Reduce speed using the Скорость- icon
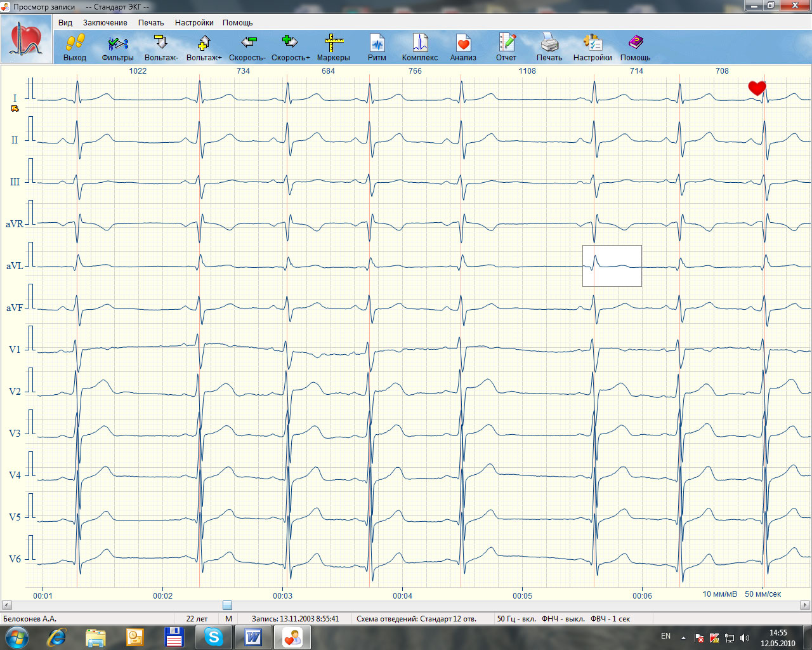 247,44
